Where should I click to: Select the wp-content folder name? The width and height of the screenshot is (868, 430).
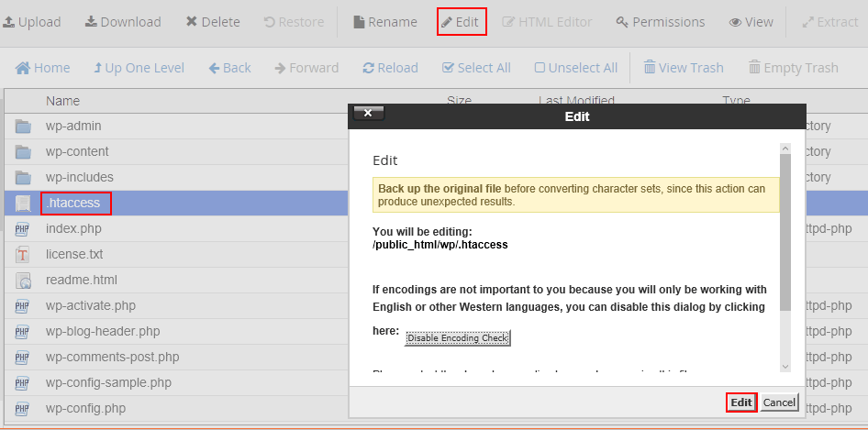click(x=77, y=151)
